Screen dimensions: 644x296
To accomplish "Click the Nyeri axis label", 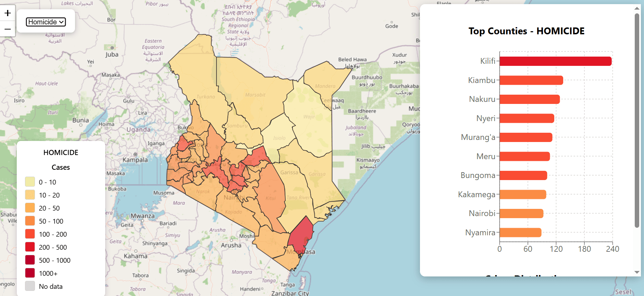I will click(x=486, y=119).
